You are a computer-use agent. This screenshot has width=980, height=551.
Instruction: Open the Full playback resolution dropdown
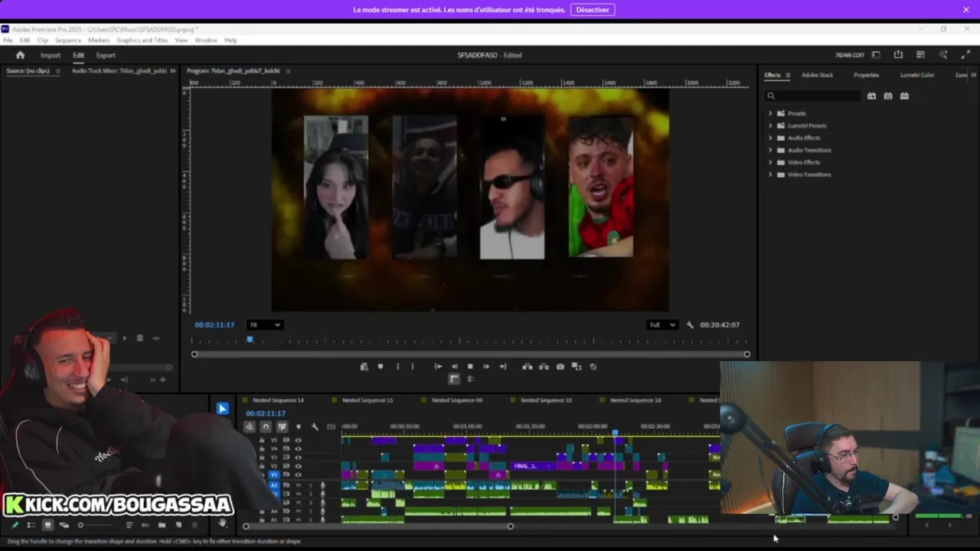(x=662, y=324)
